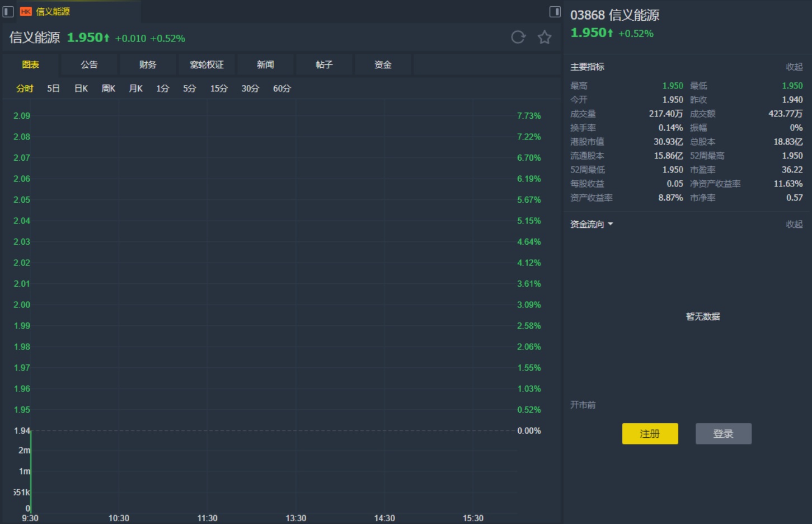Image resolution: width=812 pixels, height=524 pixels.
Task: Click the 净资产收益率 value 11.63%
Action: click(788, 184)
